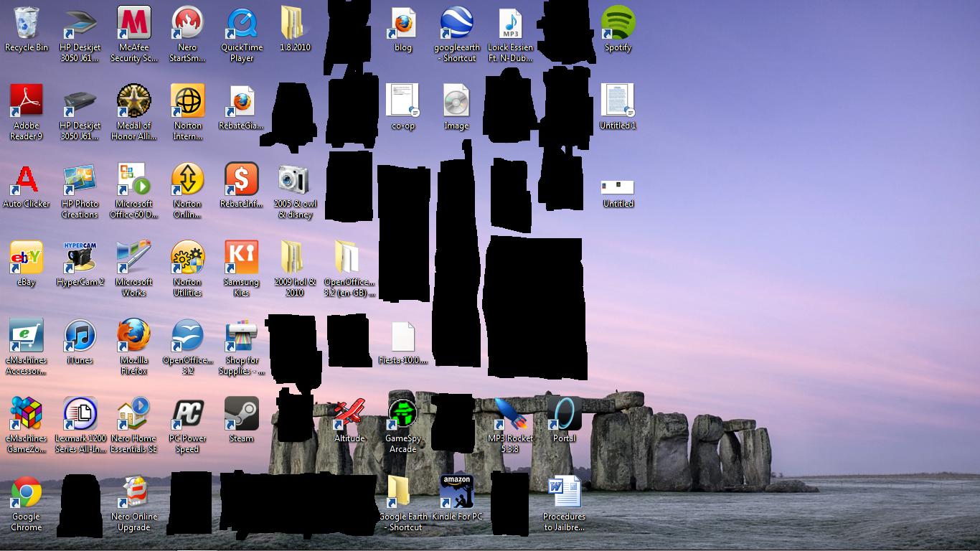Select Microsoft Office 60 Day icon

click(134, 179)
